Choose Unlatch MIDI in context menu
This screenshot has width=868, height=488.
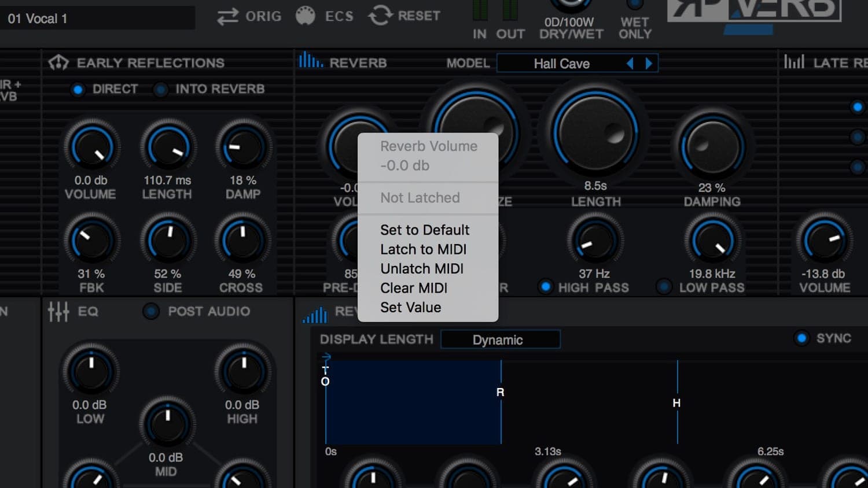(x=422, y=269)
